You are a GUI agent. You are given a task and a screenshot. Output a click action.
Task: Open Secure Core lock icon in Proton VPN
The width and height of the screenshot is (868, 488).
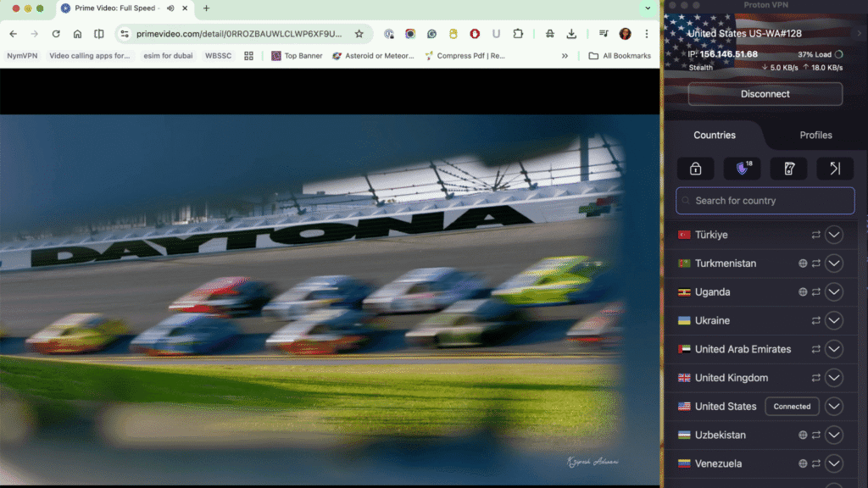pos(695,169)
